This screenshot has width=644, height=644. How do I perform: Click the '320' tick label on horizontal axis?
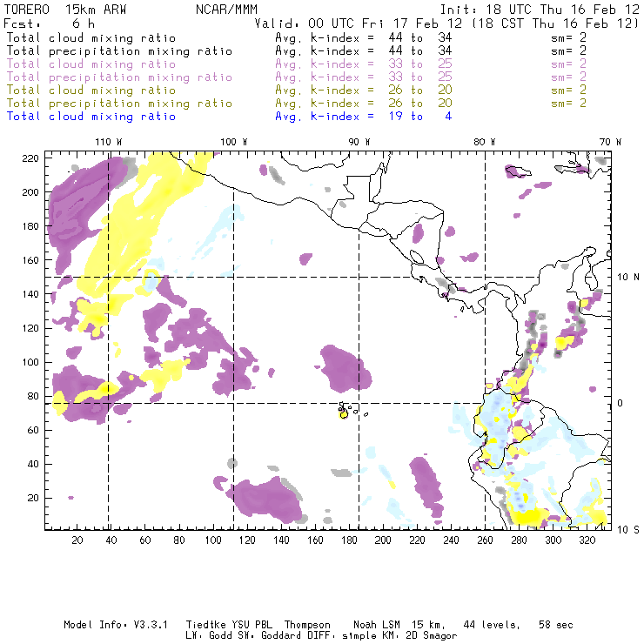tap(587, 540)
